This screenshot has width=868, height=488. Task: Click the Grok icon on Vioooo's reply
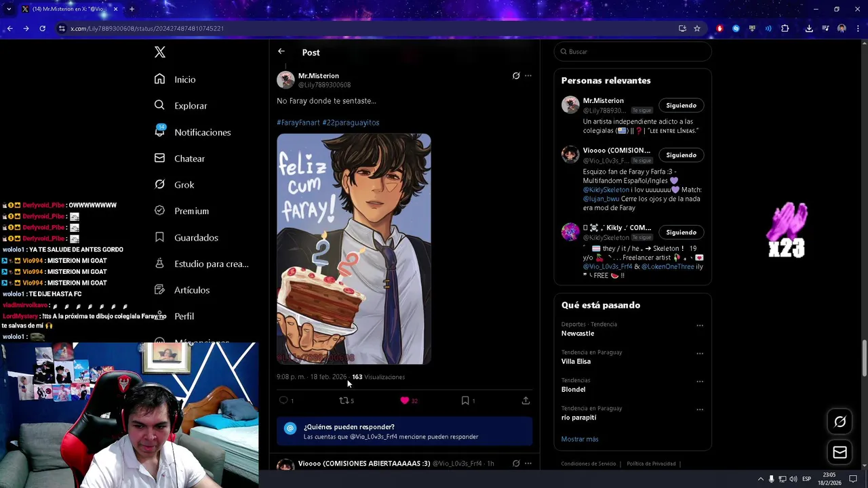tap(516, 464)
